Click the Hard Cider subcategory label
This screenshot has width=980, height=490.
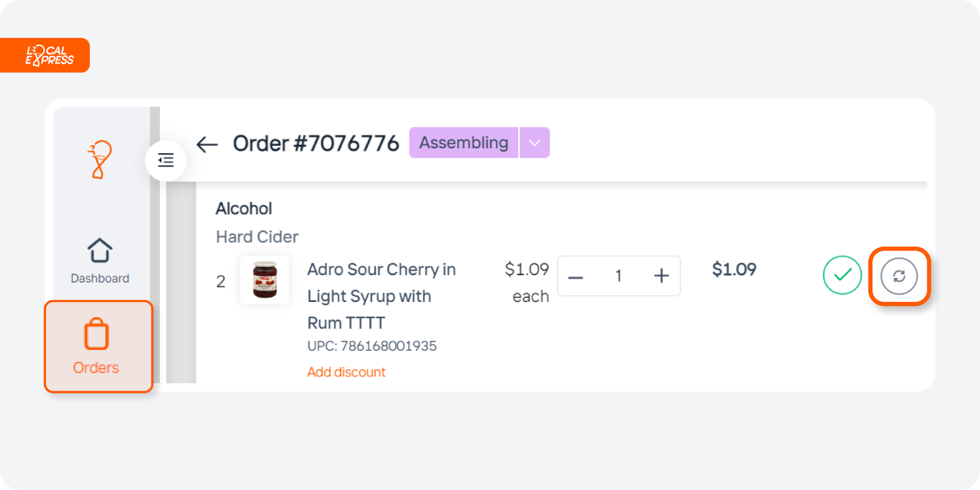[257, 237]
